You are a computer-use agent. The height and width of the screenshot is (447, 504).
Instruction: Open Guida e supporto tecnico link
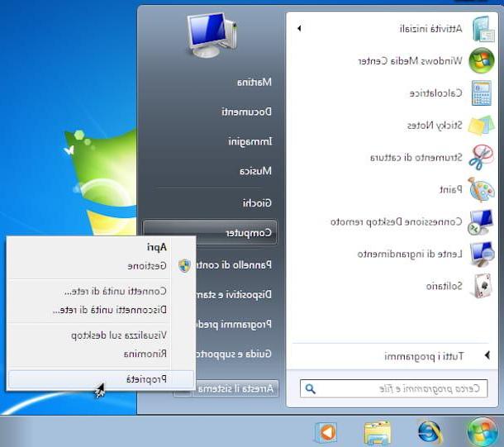(234, 354)
